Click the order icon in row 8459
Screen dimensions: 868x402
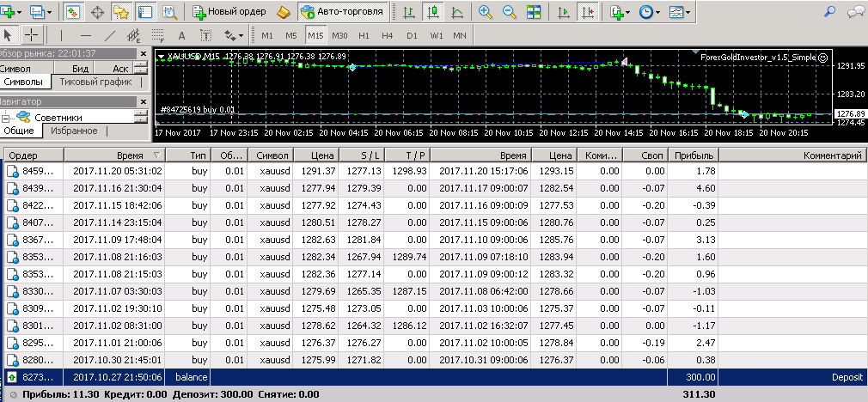(12, 172)
